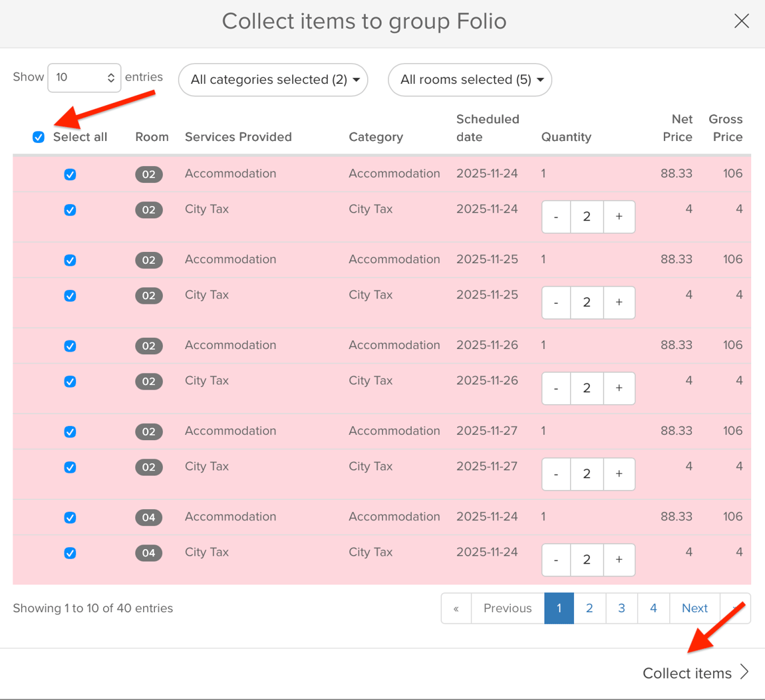Viewport: 765px width, 700px height.
Task: Sort by Net Price column header
Action: [677, 128]
